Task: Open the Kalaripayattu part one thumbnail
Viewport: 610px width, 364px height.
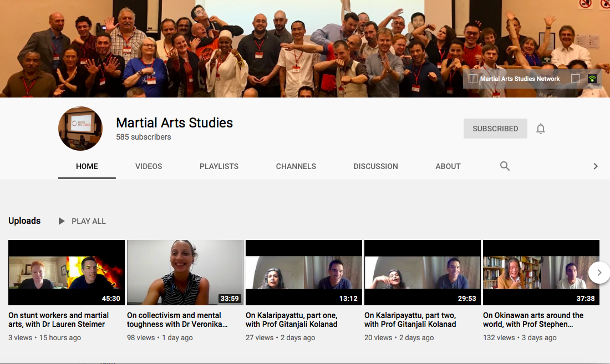Action: pyautogui.click(x=304, y=273)
